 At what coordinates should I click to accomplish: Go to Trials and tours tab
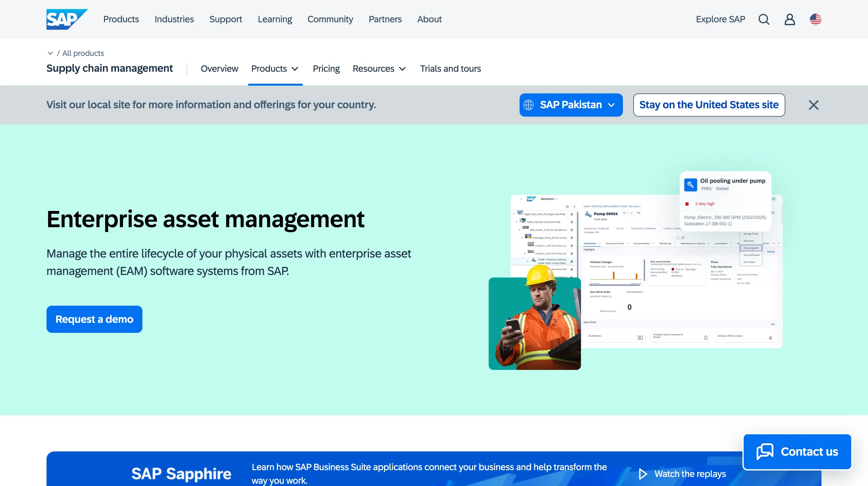450,69
